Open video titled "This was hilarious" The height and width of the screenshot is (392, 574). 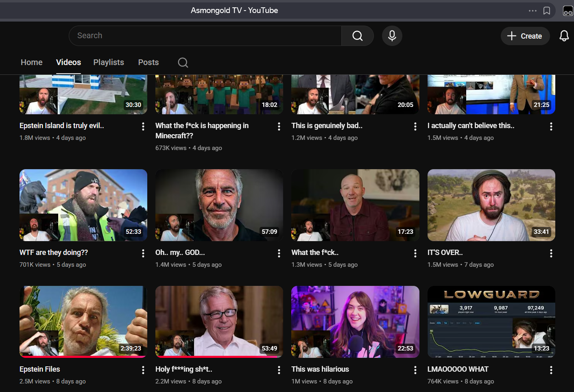click(x=320, y=369)
